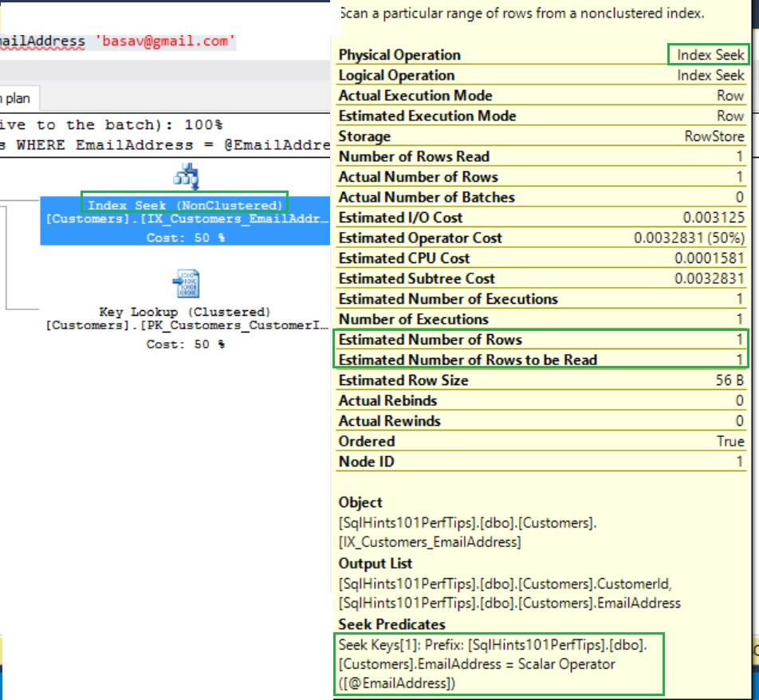Screen dimensions: 759x700
Task: Click the Ordered True row
Action: [x=541, y=441]
